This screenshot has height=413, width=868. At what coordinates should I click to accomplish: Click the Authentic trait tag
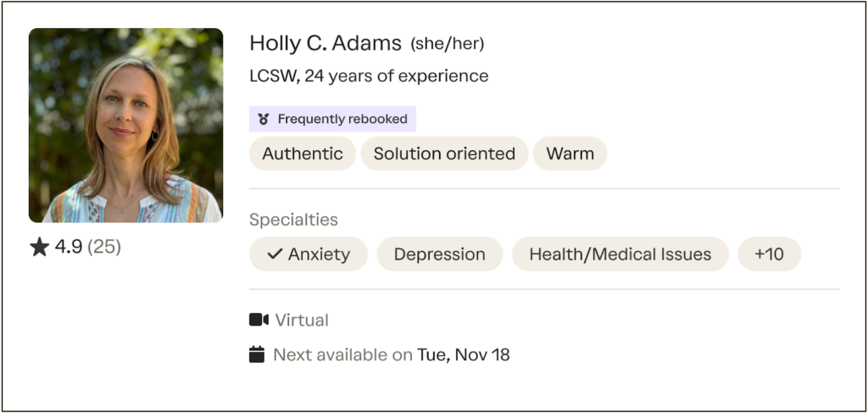click(x=303, y=153)
